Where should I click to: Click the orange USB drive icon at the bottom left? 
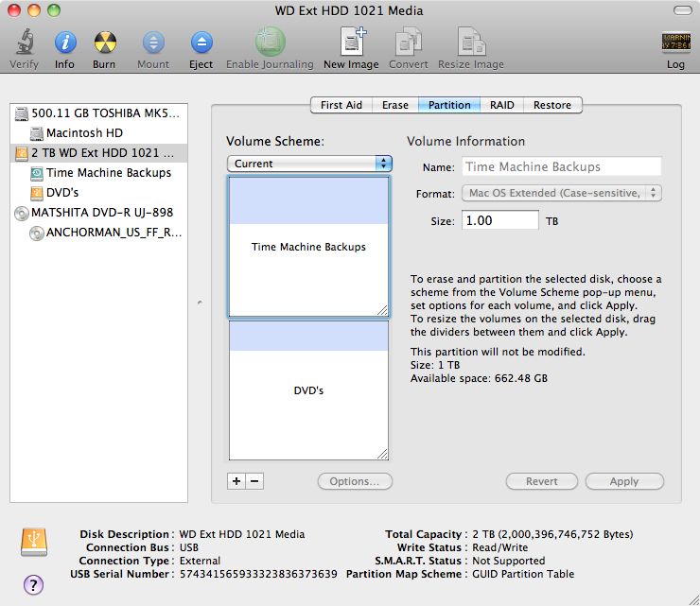34,542
